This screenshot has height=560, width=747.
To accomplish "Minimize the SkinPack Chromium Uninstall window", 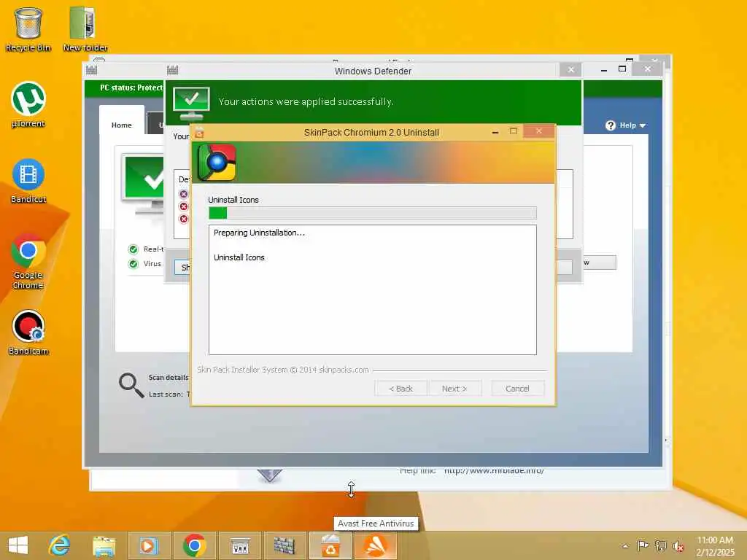I will [x=495, y=132].
